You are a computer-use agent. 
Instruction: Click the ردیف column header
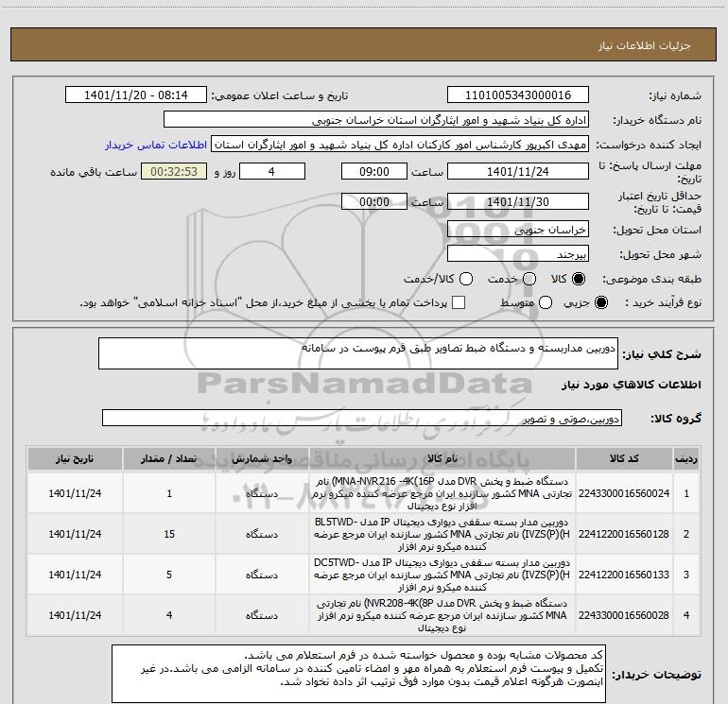point(686,459)
